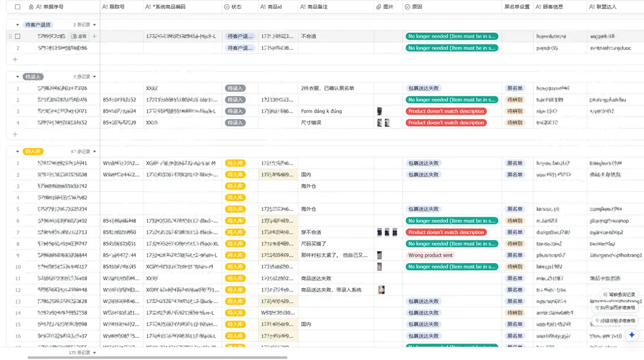The width and height of the screenshot is (644, 360).
Task: Click the gray 待录入 group label tag
Action: (x=33, y=76)
